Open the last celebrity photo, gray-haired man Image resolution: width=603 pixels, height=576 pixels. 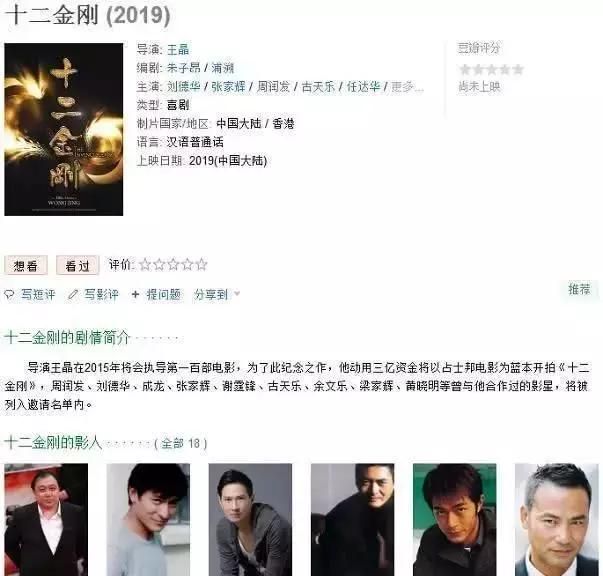(x=556, y=519)
